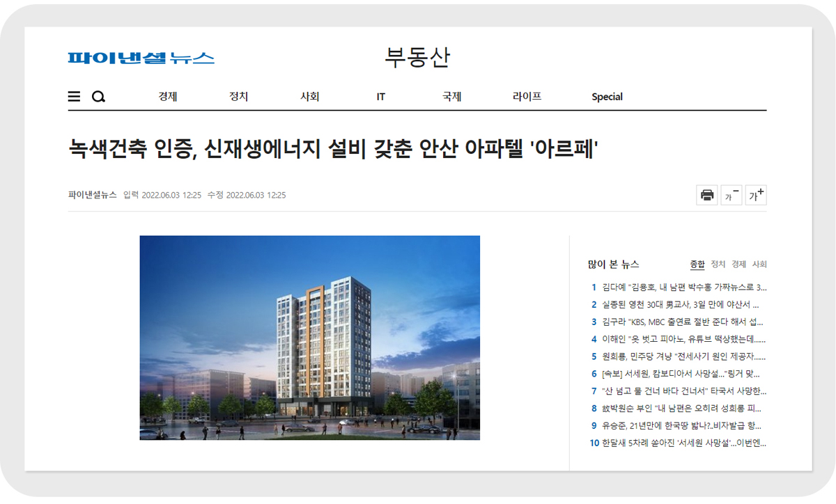Click the search magnifier icon
This screenshot has height=504, width=836.
[98, 97]
